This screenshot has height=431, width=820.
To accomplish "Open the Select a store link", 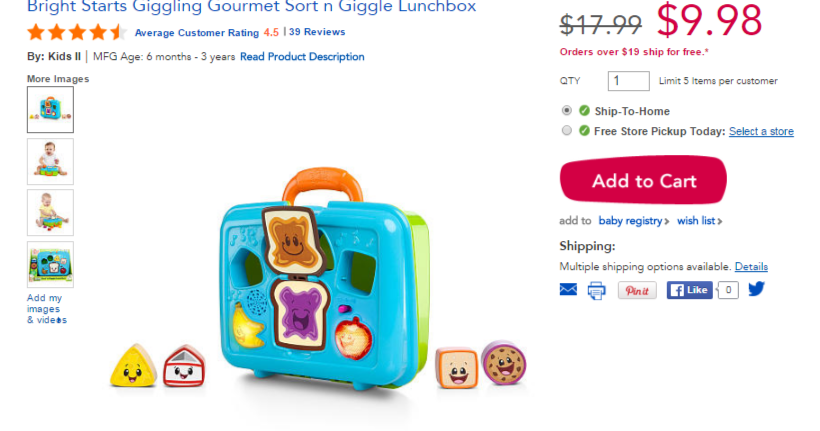I will coord(761,131).
